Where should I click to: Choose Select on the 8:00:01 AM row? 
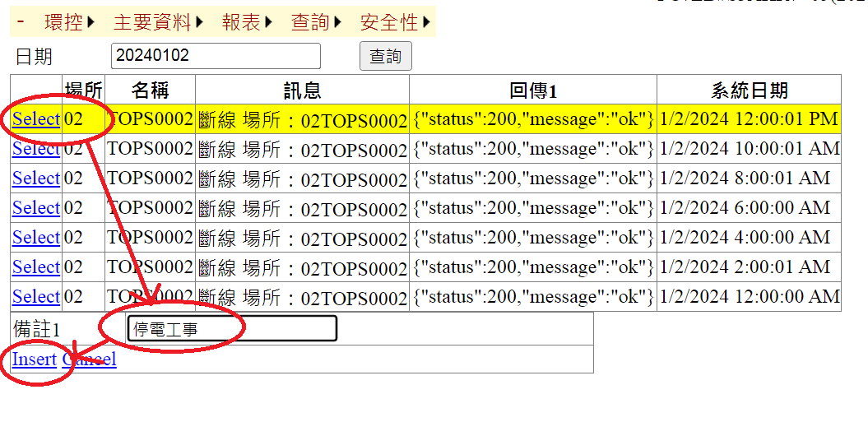36,179
